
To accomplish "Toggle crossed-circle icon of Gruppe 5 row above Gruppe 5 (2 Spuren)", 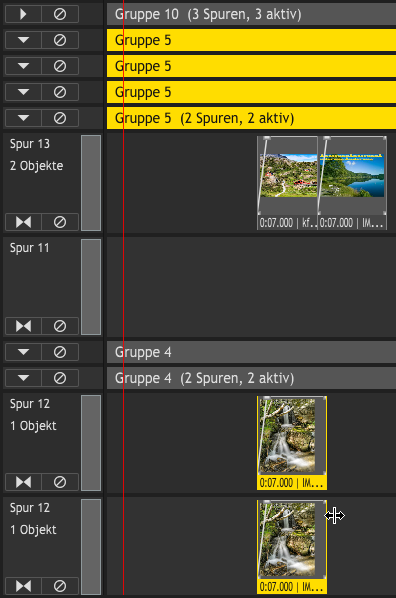I will [60, 92].
